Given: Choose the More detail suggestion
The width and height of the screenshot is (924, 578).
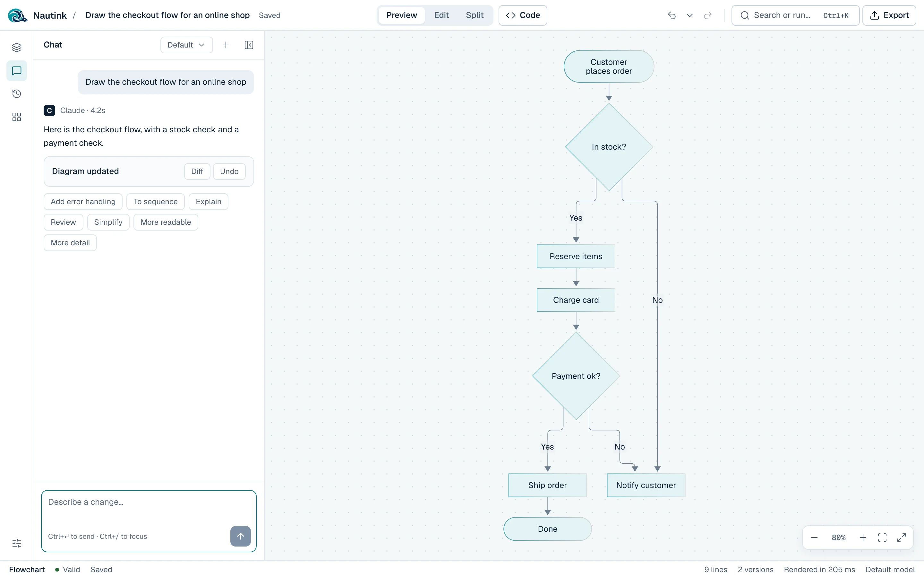Looking at the screenshot, I should point(70,243).
